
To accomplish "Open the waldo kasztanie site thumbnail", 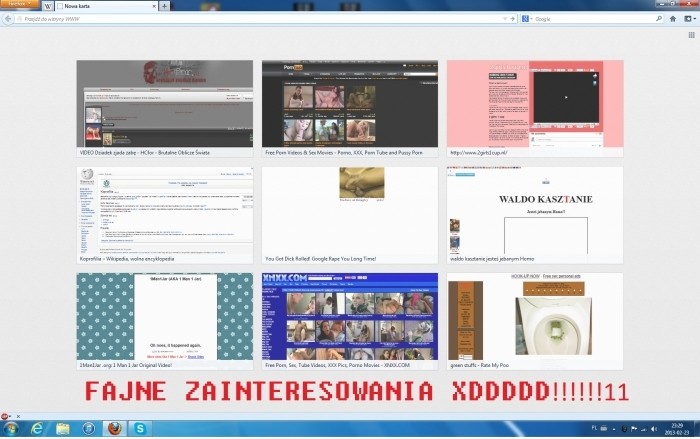I will click(x=534, y=210).
